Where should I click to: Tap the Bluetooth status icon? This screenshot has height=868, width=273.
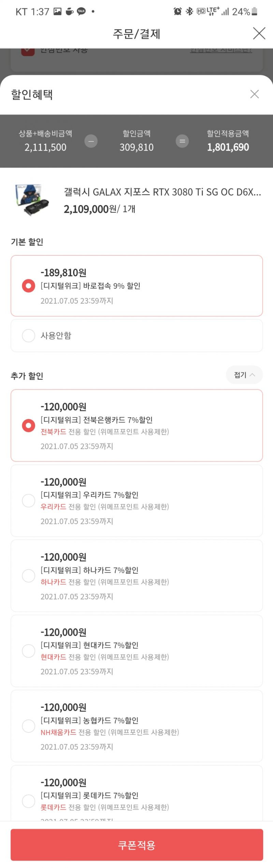[189, 12]
